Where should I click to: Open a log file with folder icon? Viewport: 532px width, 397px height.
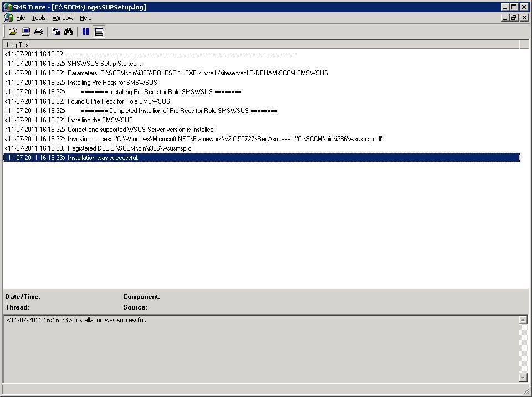click(x=13, y=32)
